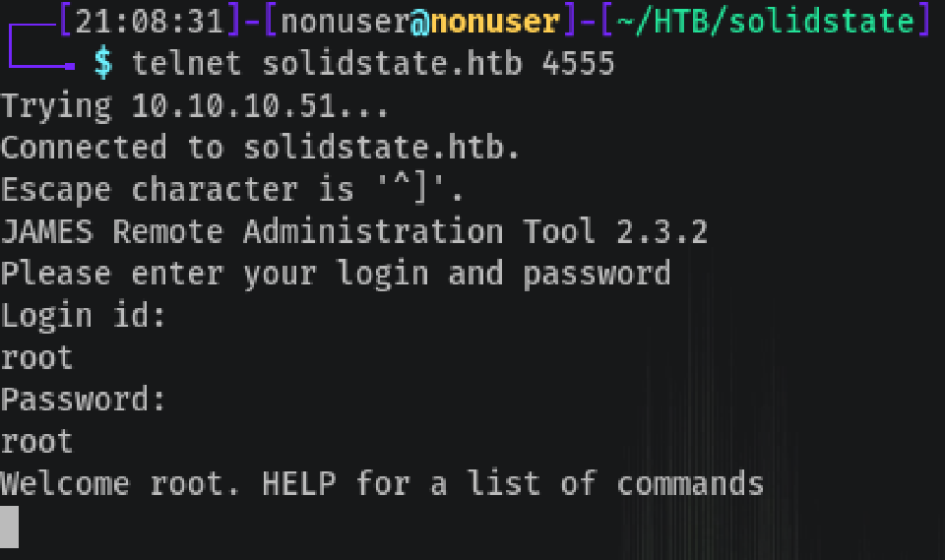Click the cyan dollar prompt symbol
The width and height of the screenshot is (945, 560).
(102, 63)
